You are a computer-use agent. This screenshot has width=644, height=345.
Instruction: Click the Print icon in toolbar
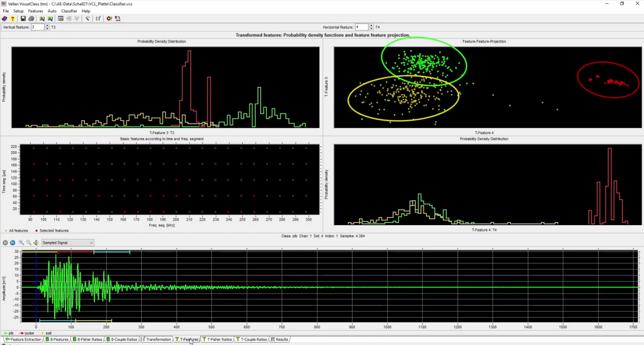click(x=31, y=19)
